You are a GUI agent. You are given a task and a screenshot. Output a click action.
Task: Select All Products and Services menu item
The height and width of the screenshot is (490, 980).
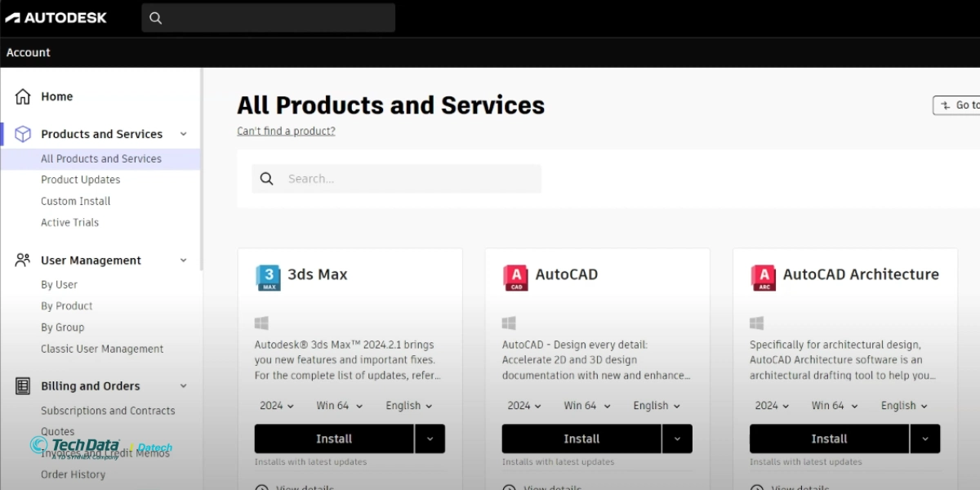point(101,158)
